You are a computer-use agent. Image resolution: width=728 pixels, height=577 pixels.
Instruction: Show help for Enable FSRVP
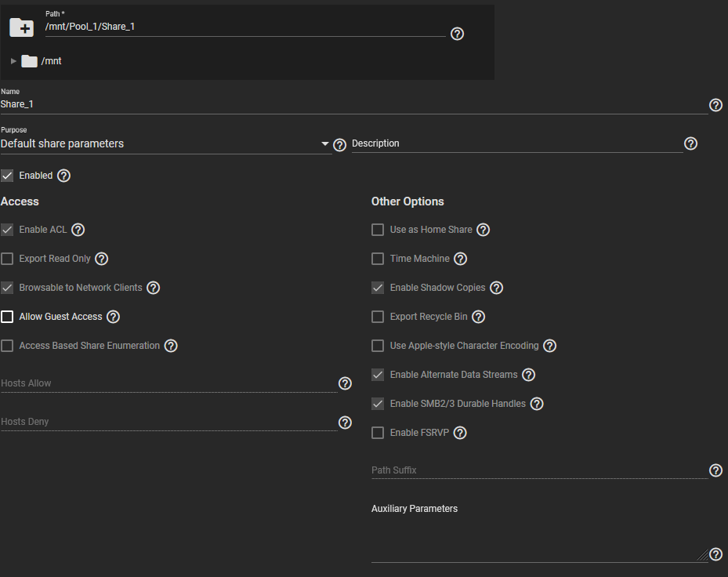pos(460,433)
